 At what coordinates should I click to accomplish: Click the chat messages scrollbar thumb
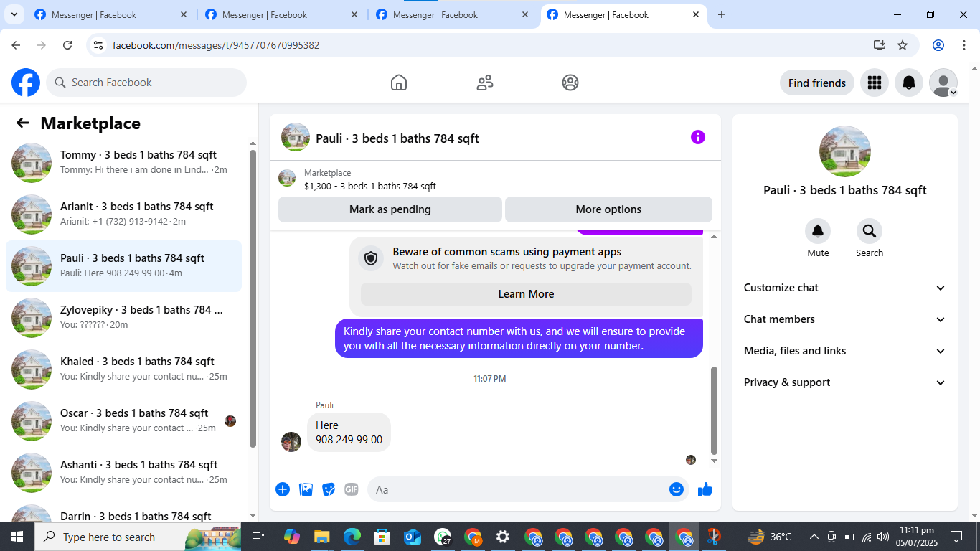[x=714, y=410]
